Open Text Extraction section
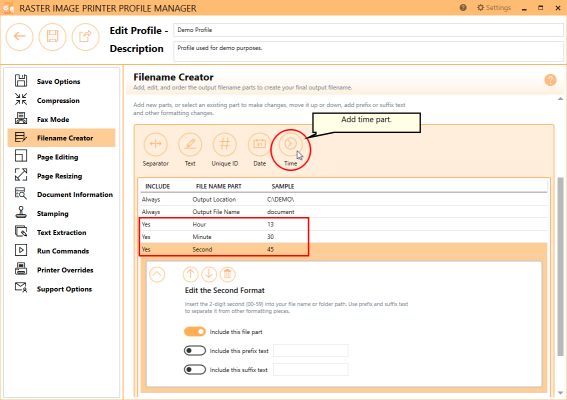This screenshot has height=400, width=567. [61, 232]
